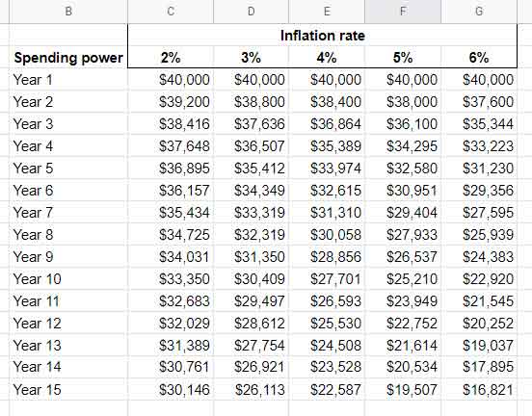532x416 pixels.
Task: Select the highlighted column F header
Action: [403, 12]
